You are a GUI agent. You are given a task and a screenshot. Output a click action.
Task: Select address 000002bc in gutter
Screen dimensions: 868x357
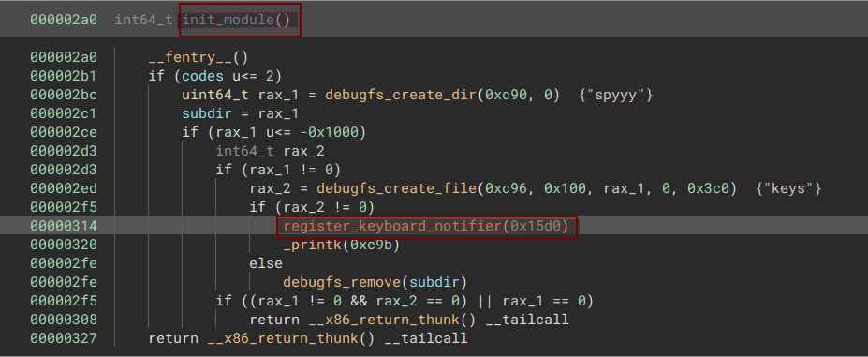(64, 95)
